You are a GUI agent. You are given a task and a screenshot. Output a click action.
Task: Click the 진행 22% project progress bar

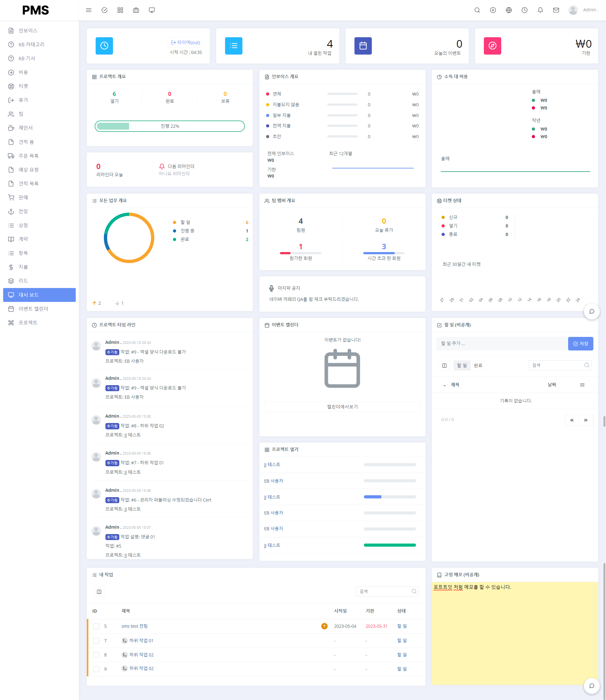coord(169,126)
